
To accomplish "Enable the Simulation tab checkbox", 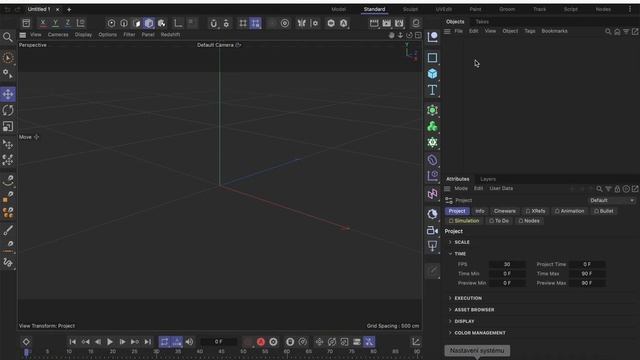I will coord(451,221).
